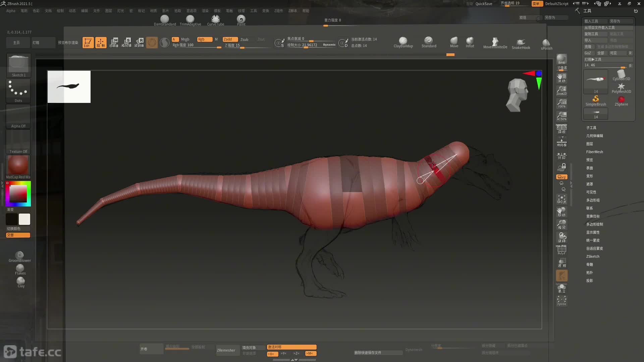The image size is (644, 362).
Task: Select the Standard brush
Action: pos(429,42)
